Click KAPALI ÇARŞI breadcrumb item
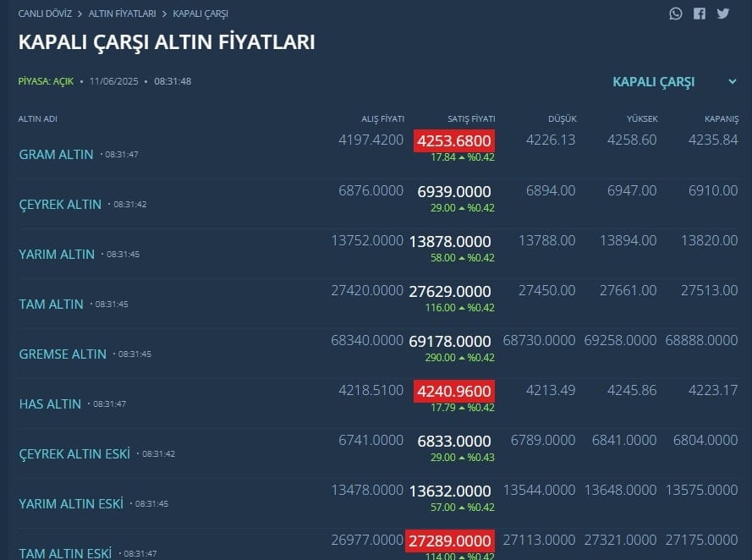This screenshot has width=752, height=560. tap(200, 14)
